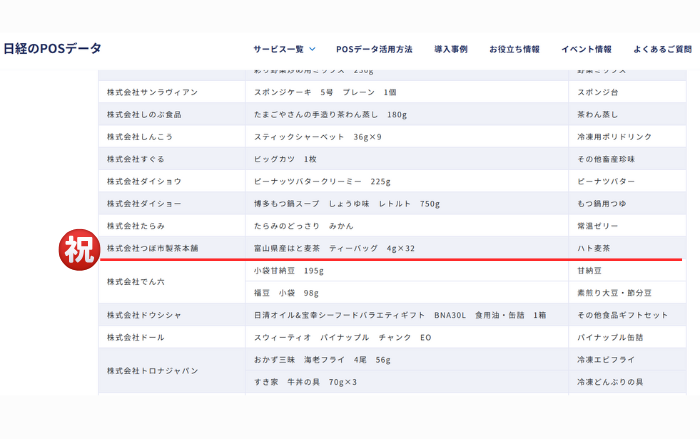Select the もつ鍋用つゆ category cell
This screenshot has height=439, width=700.
[627, 204]
